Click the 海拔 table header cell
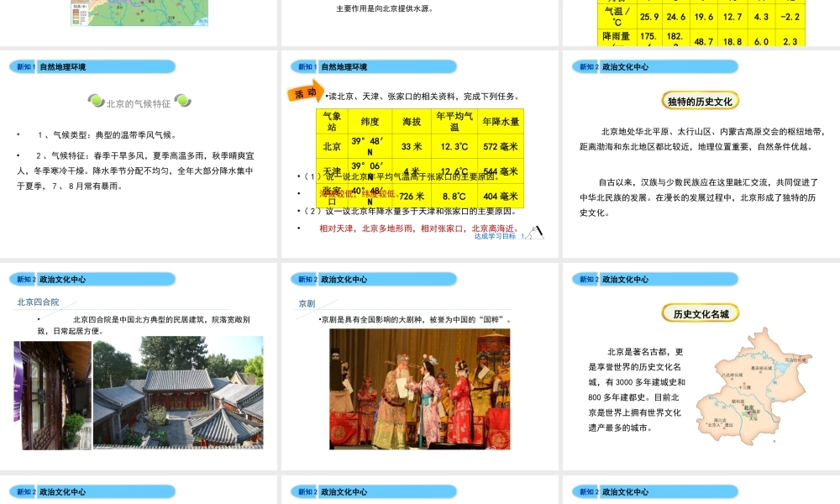This screenshot has height=504, width=840. (412, 122)
